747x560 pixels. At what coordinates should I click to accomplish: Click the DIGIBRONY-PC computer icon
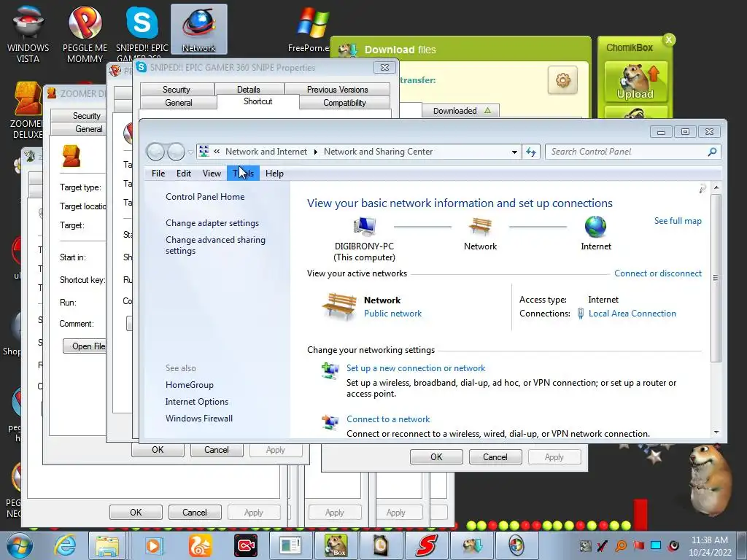(x=365, y=227)
